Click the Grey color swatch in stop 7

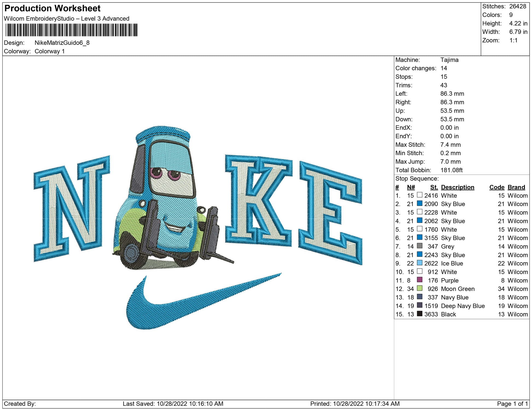pyautogui.click(x=419, y=246)
